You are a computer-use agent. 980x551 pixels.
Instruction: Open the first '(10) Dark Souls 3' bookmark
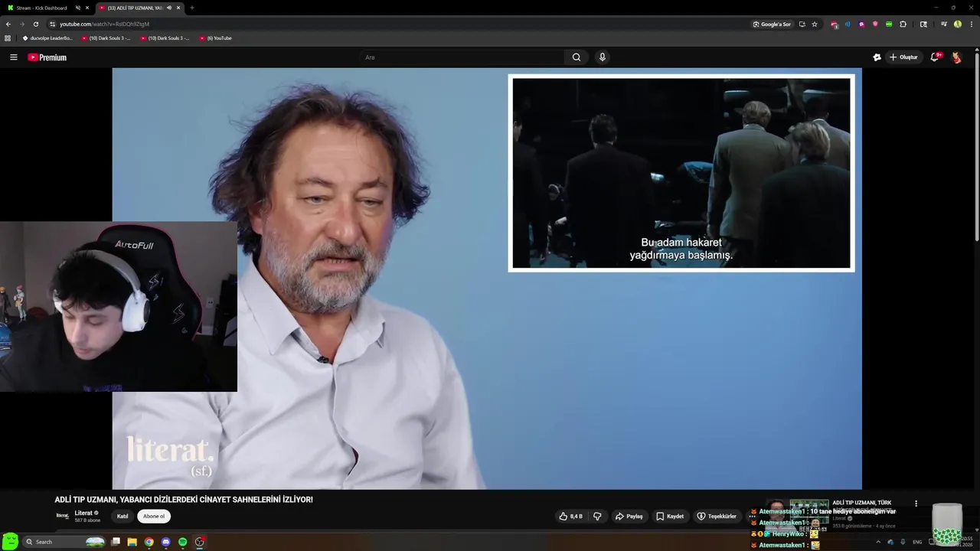[x=106, y=37]
